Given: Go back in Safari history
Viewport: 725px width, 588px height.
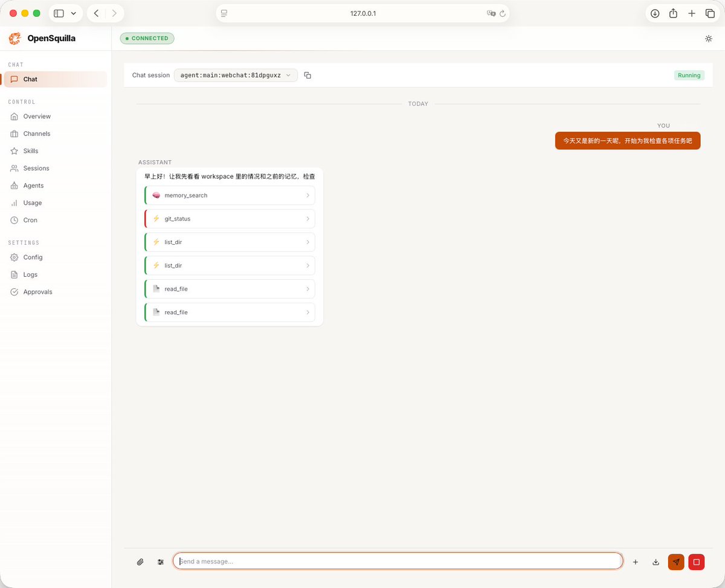Looking at the screenshot, I should click(x=96, y=13).
